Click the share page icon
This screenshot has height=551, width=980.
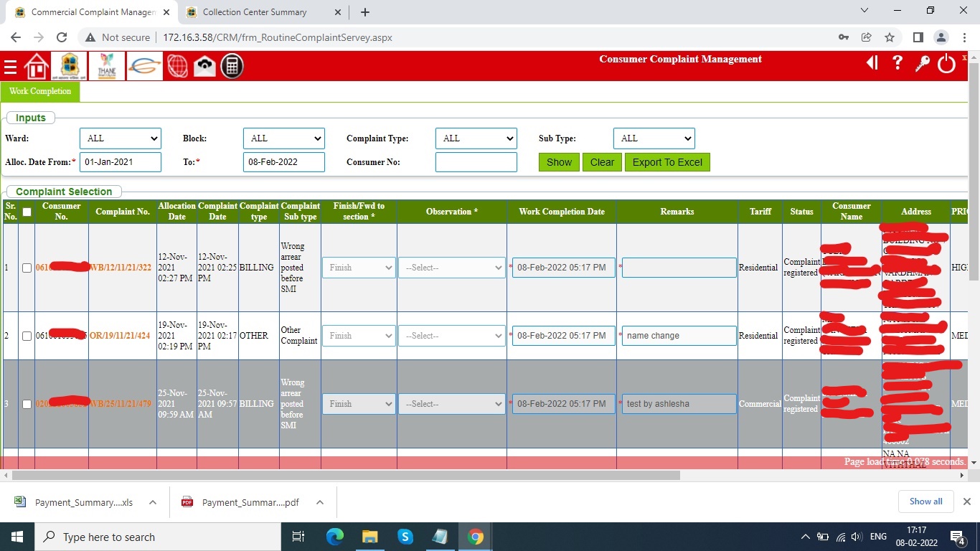coord(867,37)
